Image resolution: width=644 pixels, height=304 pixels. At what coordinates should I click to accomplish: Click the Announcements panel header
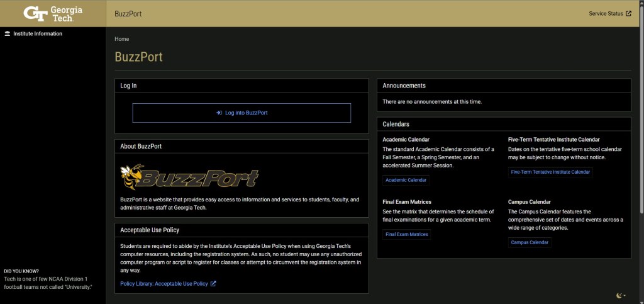pos(504,86)
